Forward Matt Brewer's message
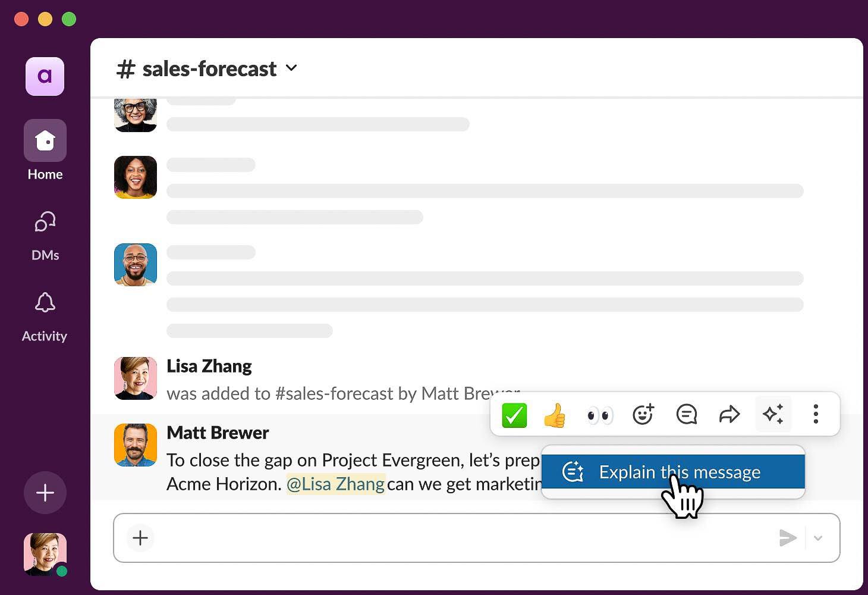This screenshot has height=595, width=868. (x=729, y=414)
